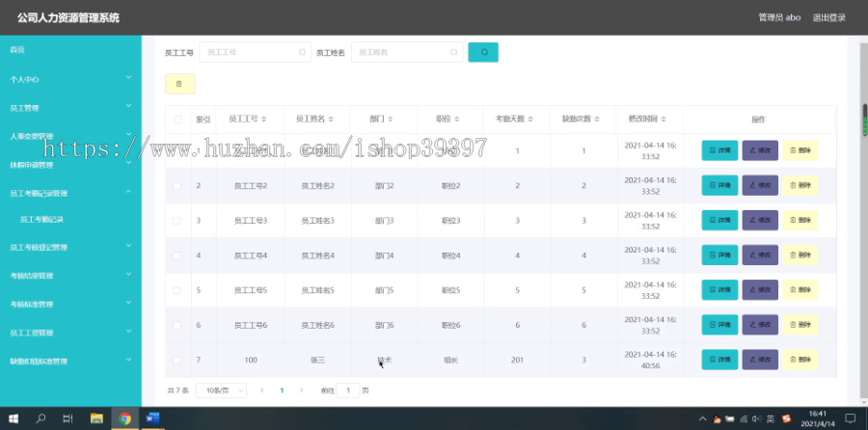Open Windows taskbar search

pos(41,418)
